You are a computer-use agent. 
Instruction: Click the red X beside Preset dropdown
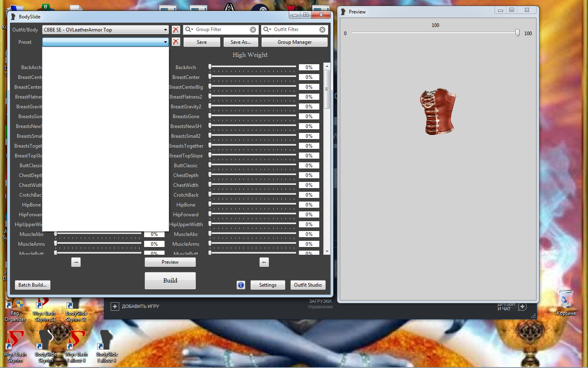176,42
